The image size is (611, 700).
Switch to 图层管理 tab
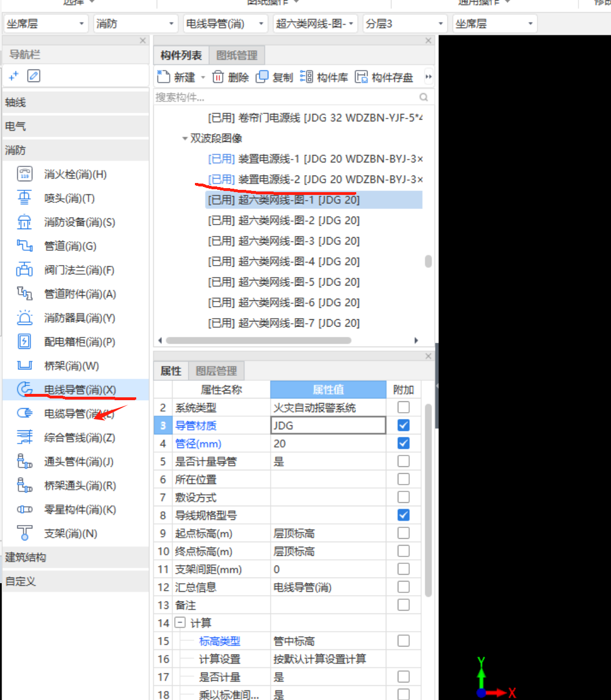pyautogui.click(x=216, y=371)
